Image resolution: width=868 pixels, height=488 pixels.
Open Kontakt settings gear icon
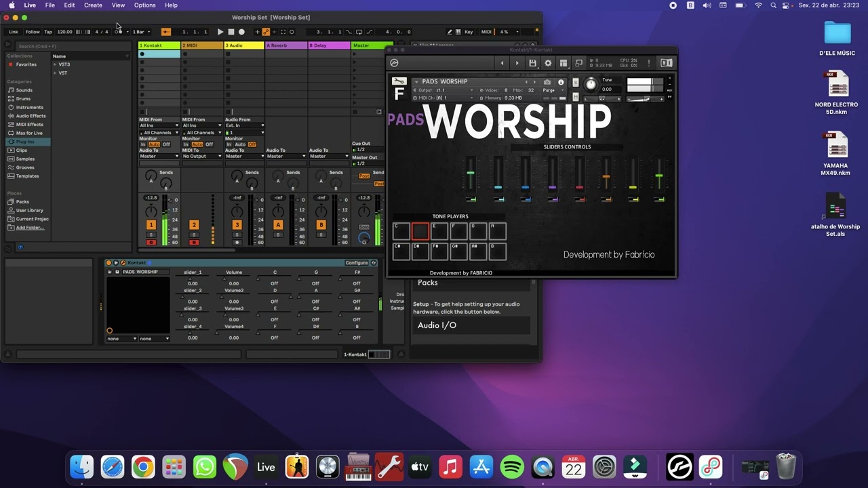(548, 63)
